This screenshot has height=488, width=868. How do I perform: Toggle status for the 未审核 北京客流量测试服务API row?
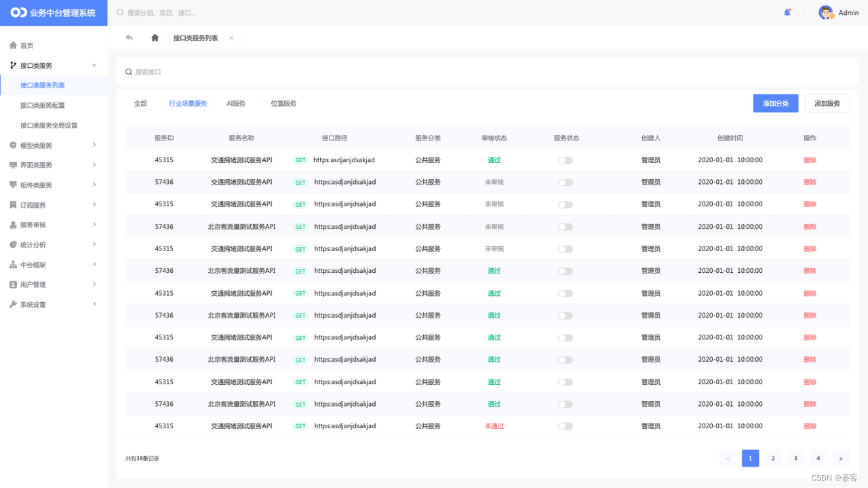566,227
